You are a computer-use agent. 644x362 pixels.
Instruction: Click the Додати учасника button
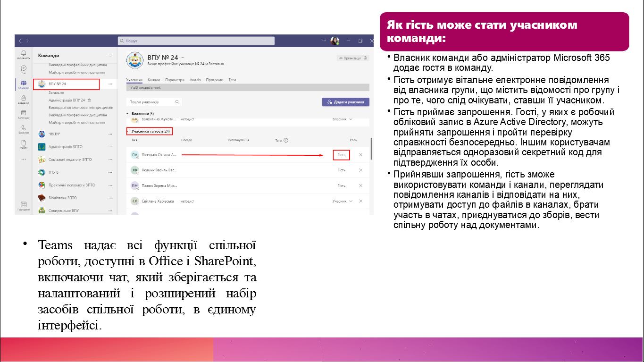(x=346, y=102)
